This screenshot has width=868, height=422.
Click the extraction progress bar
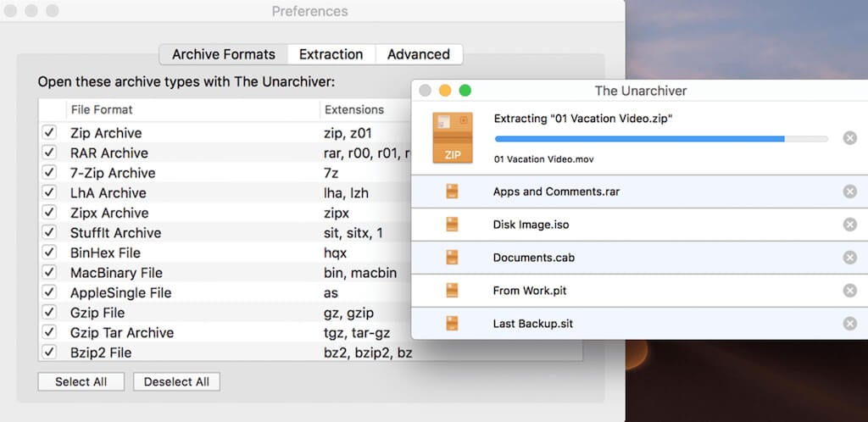(x=661, y=139)
